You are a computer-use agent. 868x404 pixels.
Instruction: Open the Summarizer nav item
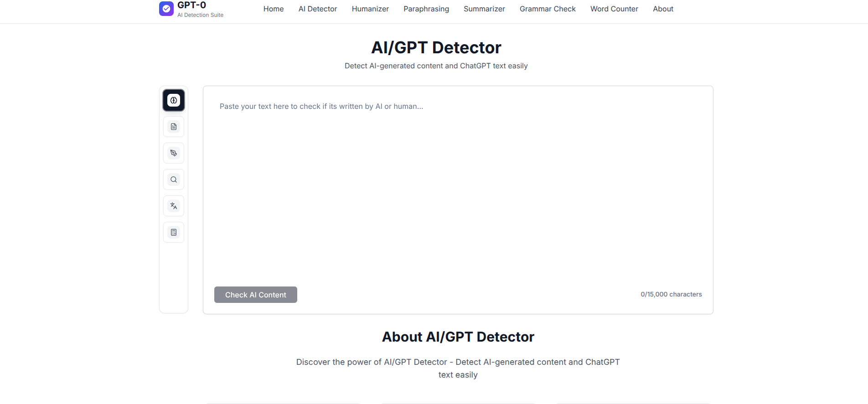click(484, 9)
